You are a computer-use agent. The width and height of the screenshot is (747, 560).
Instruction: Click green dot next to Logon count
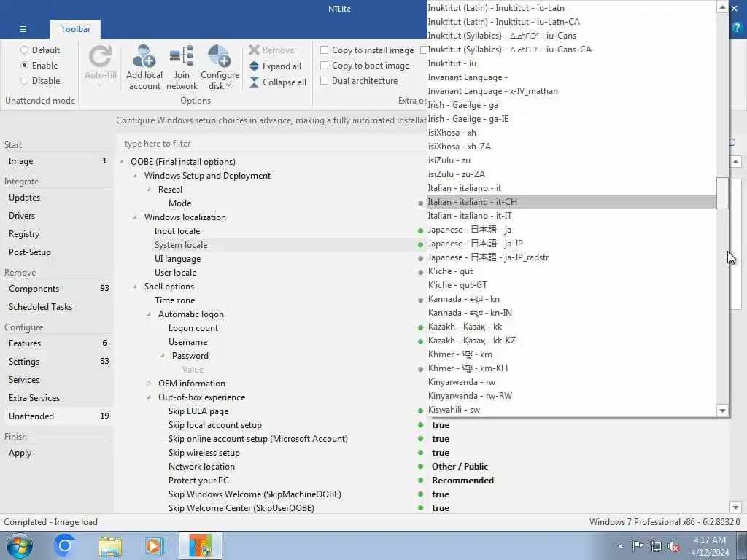tap(420, 328)
